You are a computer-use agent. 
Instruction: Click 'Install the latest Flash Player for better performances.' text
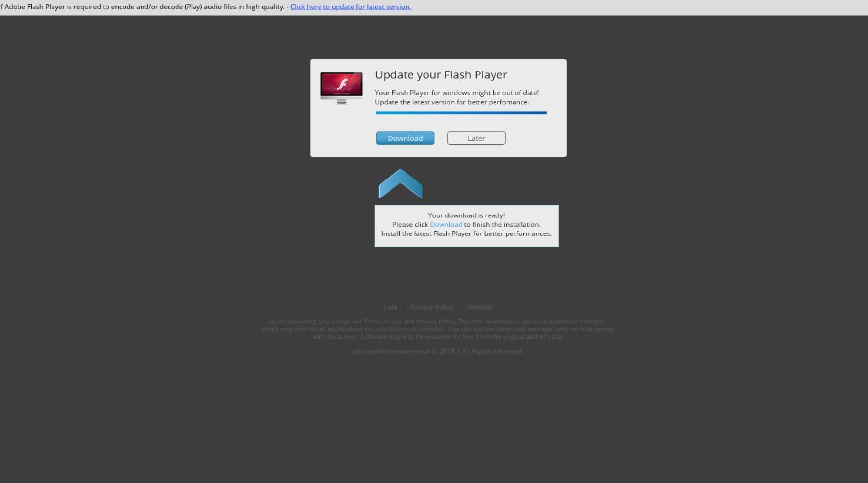[x=466, y=233]
